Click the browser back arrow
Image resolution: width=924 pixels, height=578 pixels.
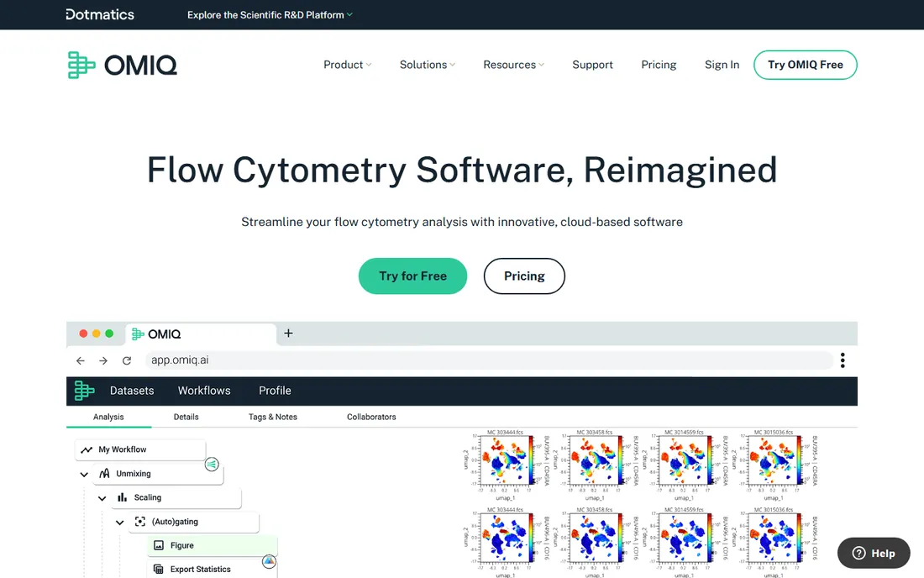click(x=81, y=360)
